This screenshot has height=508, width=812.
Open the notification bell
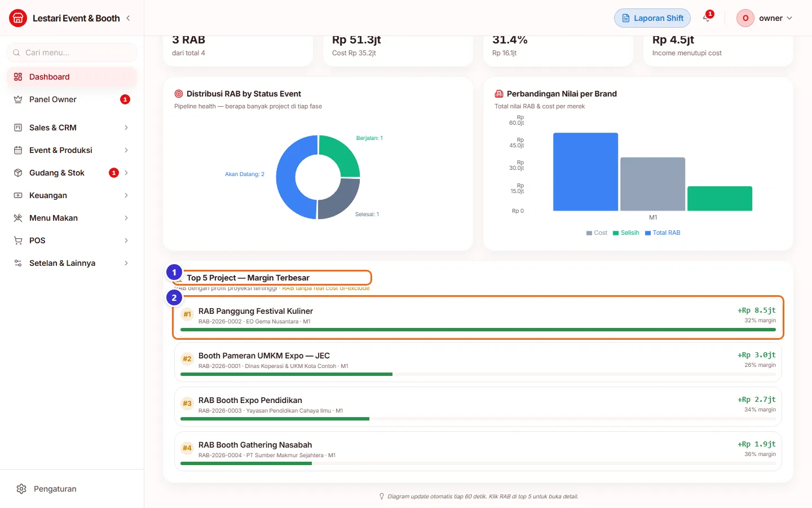(707, 18)
